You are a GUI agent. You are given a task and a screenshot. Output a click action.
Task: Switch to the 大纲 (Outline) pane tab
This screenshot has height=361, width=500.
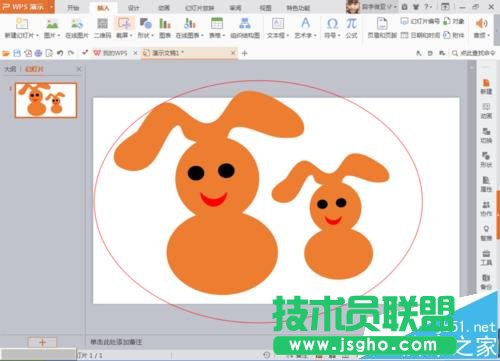click(x=10, y=69)
